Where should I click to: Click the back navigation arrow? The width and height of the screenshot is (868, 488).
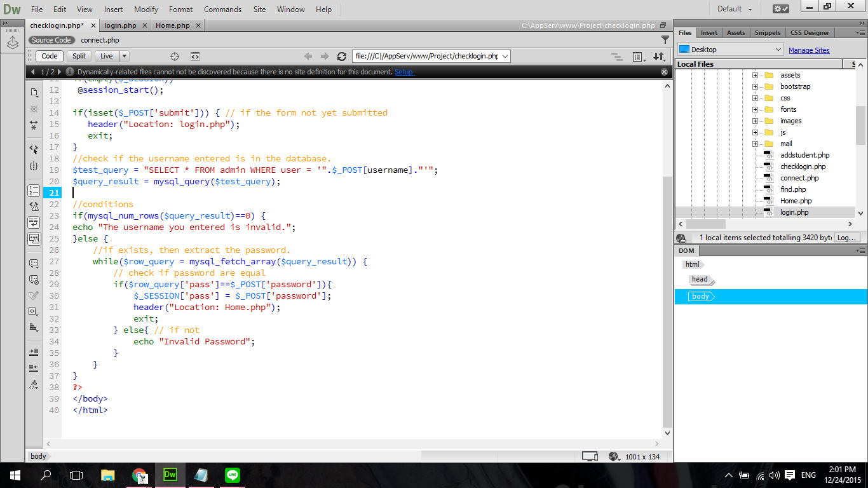pyautogui.click(x=308, y=56)
